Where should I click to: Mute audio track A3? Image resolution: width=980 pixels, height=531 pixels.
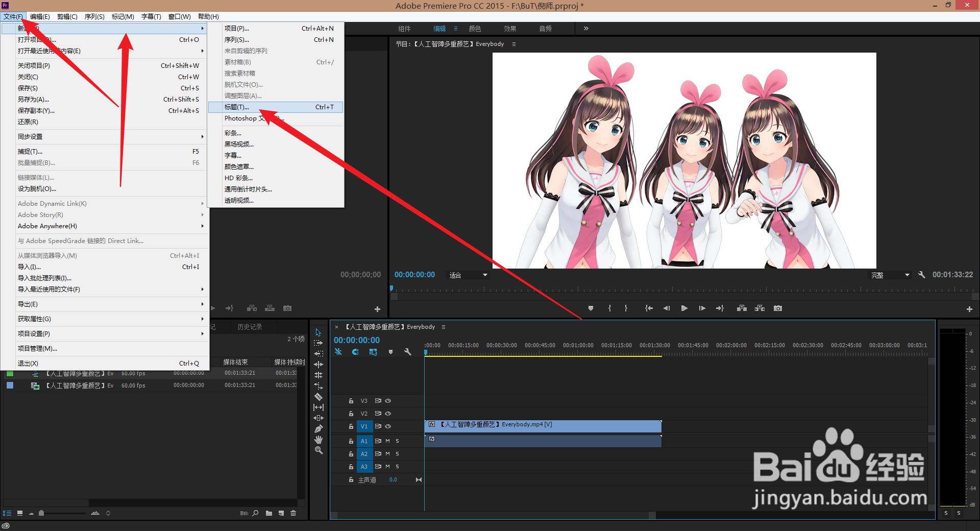(x=387, y=467)
